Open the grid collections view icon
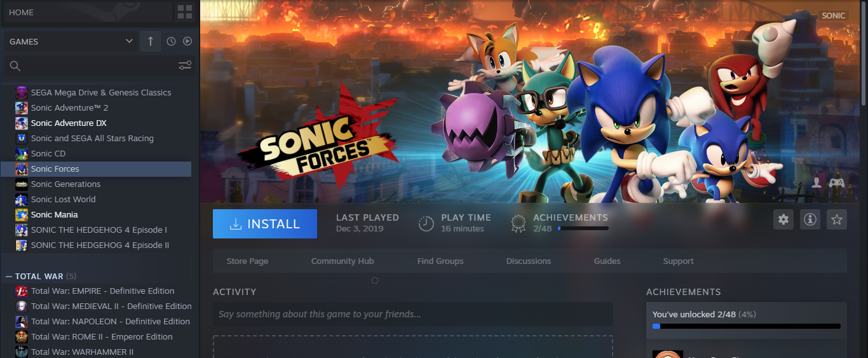This screenshot has height=358, width=868. [185, 12]
